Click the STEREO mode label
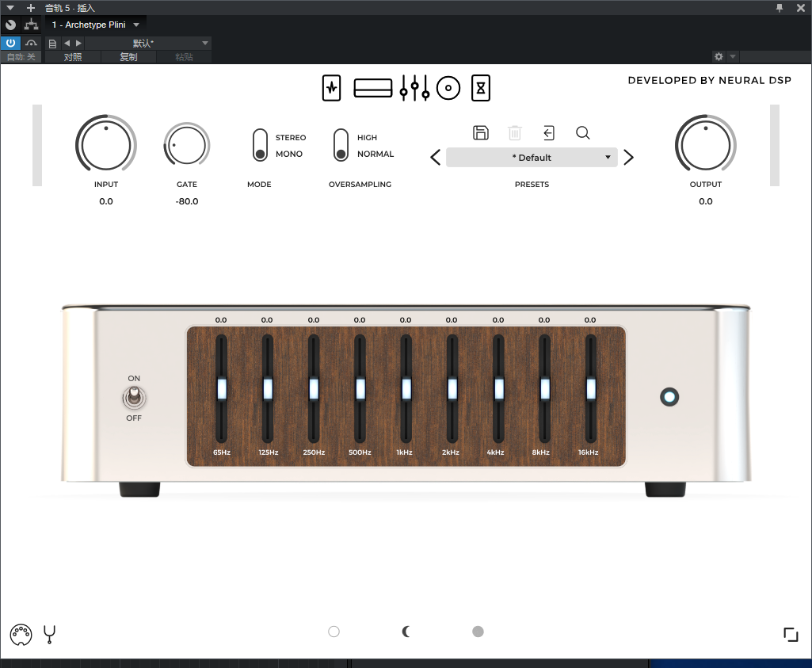This screenshot has width=812, height=668. tap(291, 138)
